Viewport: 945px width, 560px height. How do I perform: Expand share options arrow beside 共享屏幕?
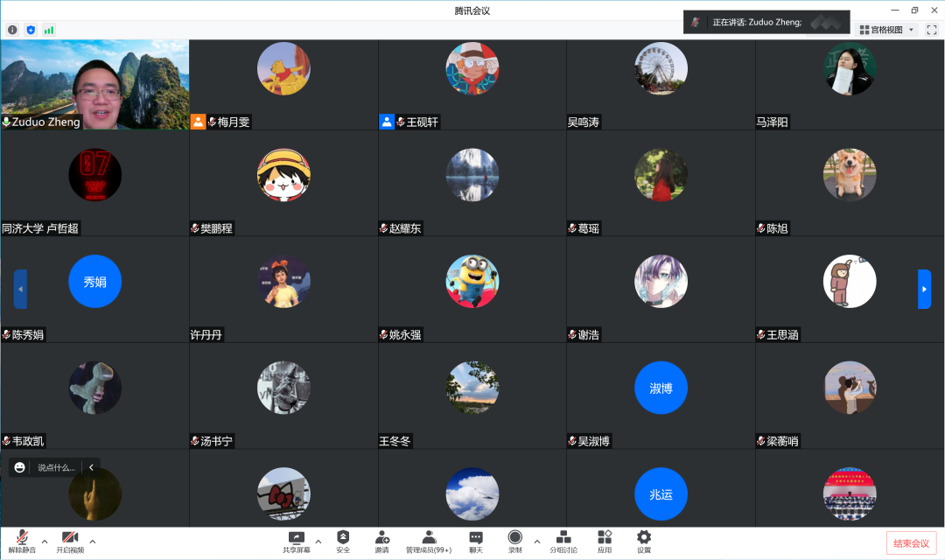pos(318,541)
